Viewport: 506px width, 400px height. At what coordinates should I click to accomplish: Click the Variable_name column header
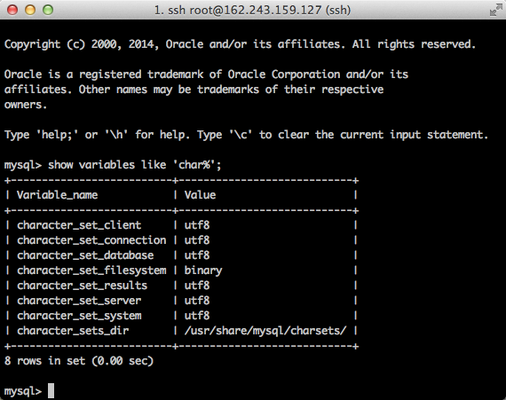tap(57, 195)
